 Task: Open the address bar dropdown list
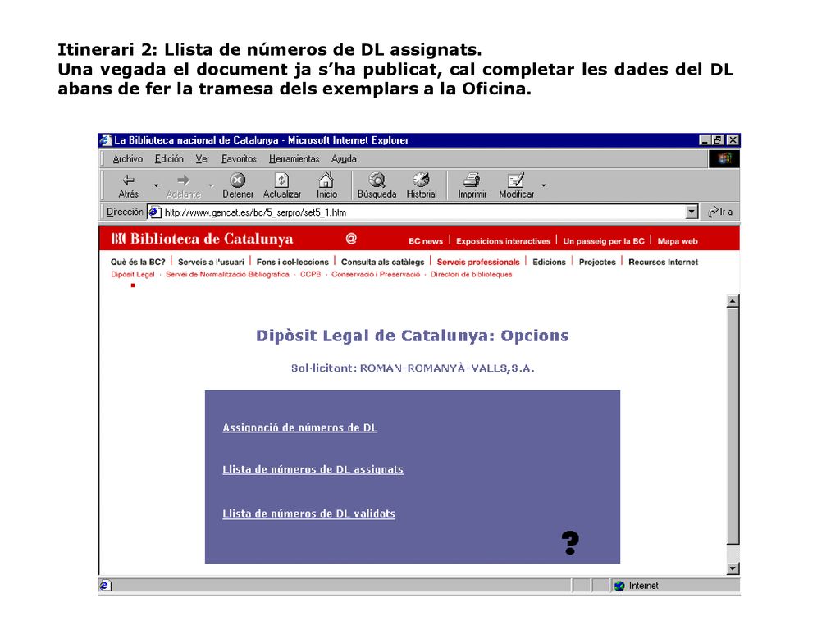coord(692,212)
